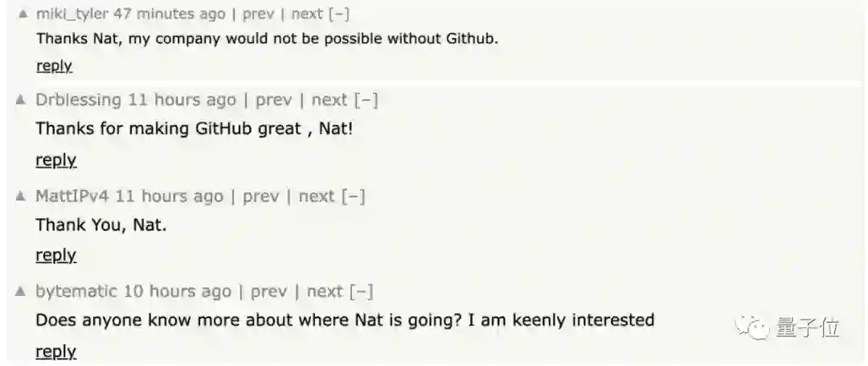Upvote Drblessing's comment
Image resolution: width=868 pixels, height=366 pixels.
pyautogui.click(x=21, y=100)
